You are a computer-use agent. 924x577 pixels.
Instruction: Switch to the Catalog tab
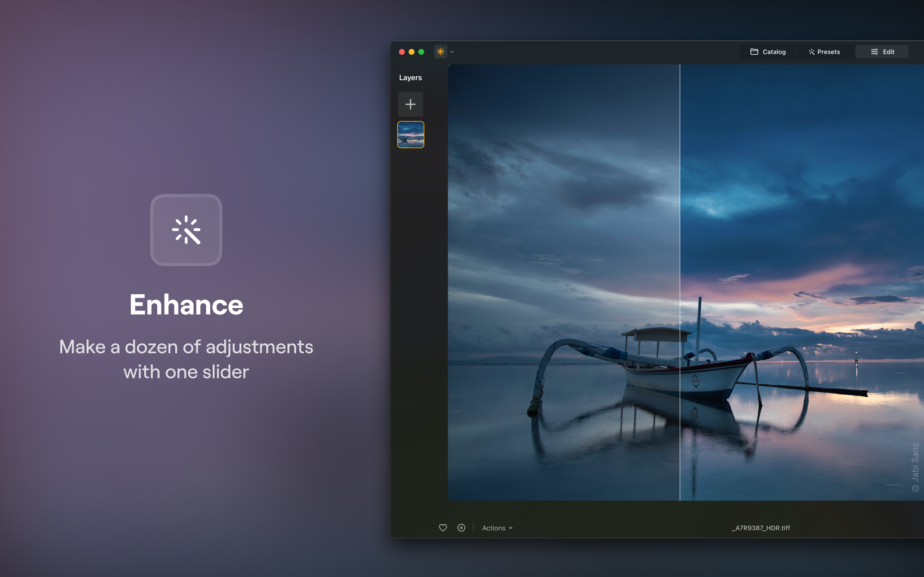[768, 52]
